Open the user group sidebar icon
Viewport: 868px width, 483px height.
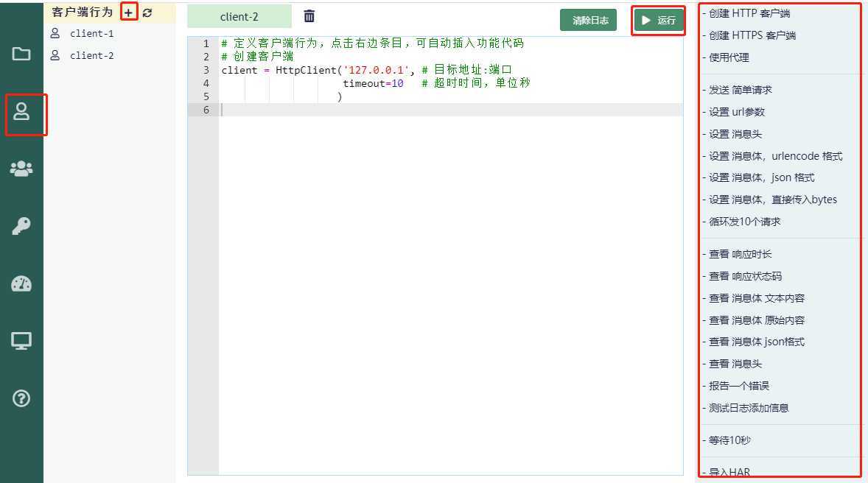pos(21,169)
